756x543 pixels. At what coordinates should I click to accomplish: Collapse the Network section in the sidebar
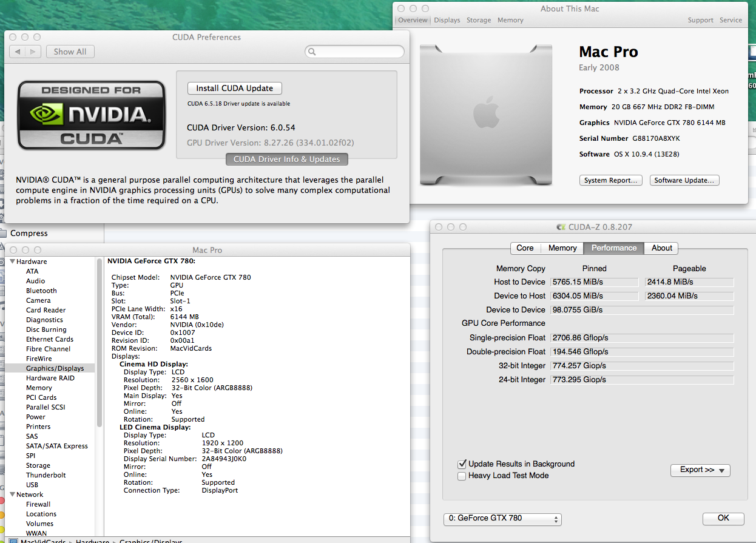(12, 495)
